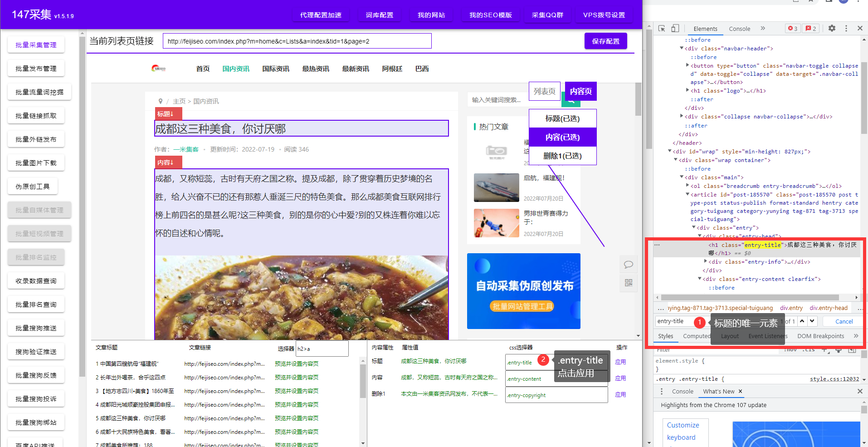
Task: Close the What's New drawer tab
Action: point(740,391)
